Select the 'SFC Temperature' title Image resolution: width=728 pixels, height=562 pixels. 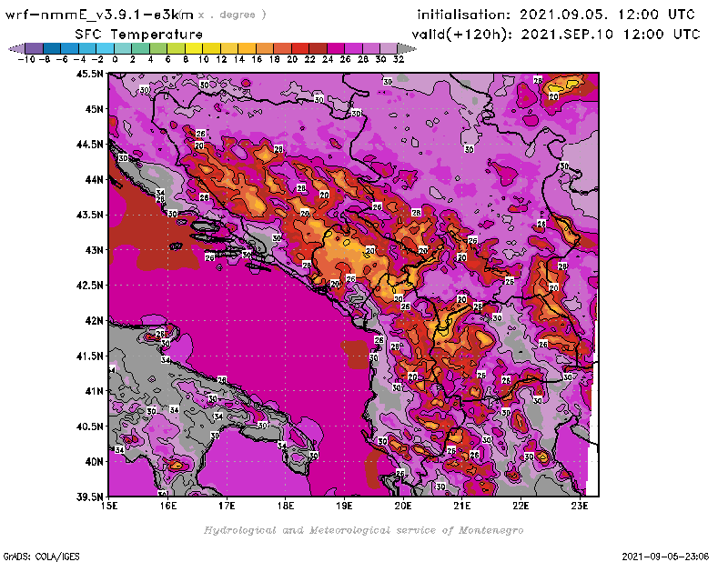[x=139, y=35]
